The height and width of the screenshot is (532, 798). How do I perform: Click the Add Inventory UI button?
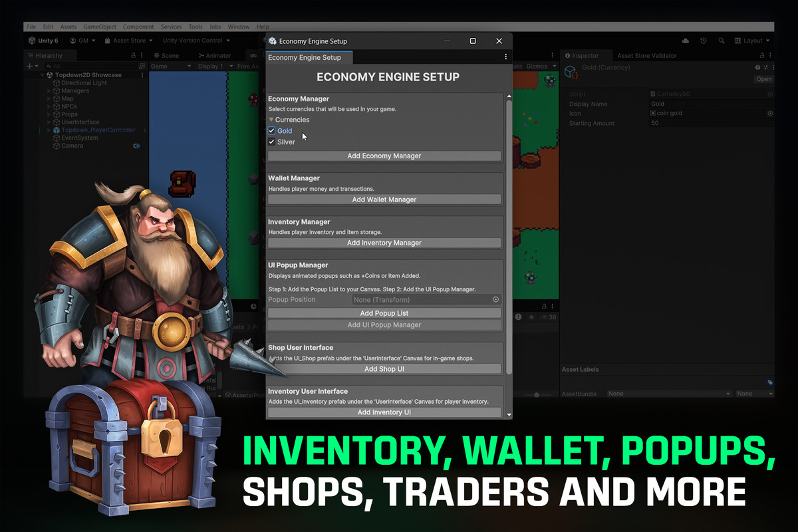(384, 412)
